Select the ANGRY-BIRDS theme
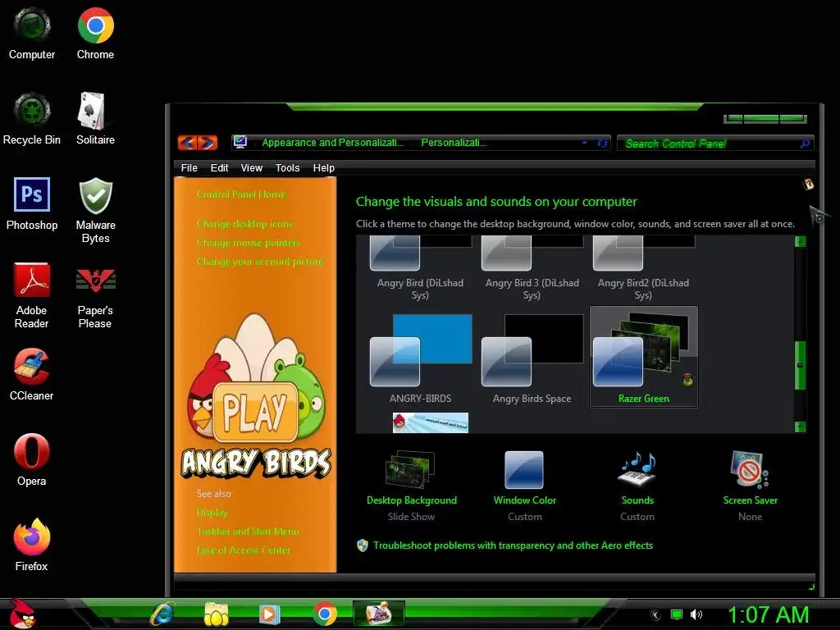Image resolution: width=840 pixels, height=630 pixels. pos(421,358)
